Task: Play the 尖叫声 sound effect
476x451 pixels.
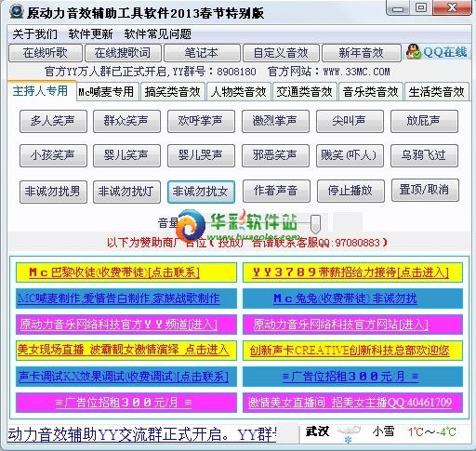Action: 350,121
